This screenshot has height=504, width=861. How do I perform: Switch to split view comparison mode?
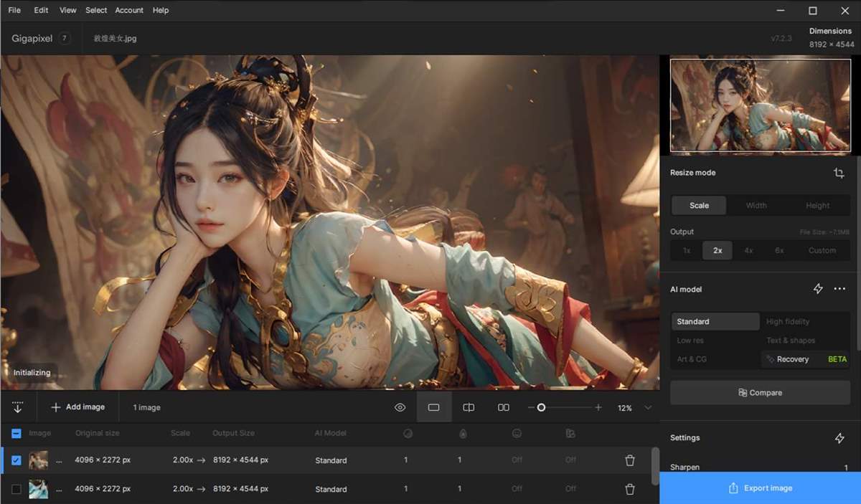(x=469, y=406)
